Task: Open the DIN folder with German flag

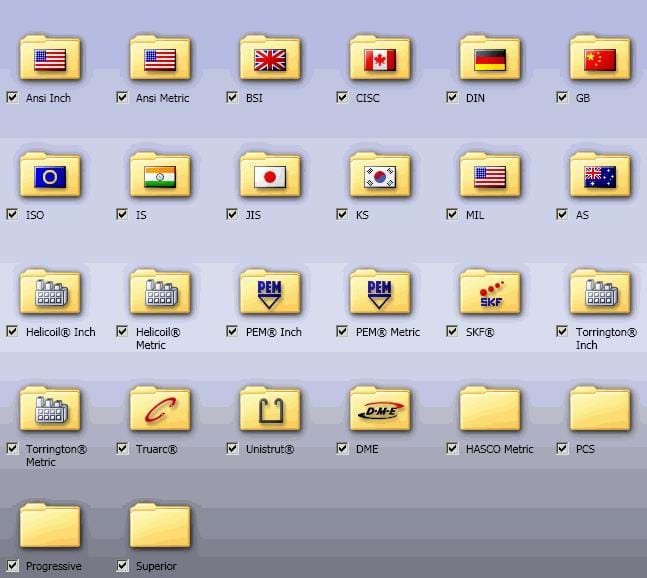Action: [490, 60]
